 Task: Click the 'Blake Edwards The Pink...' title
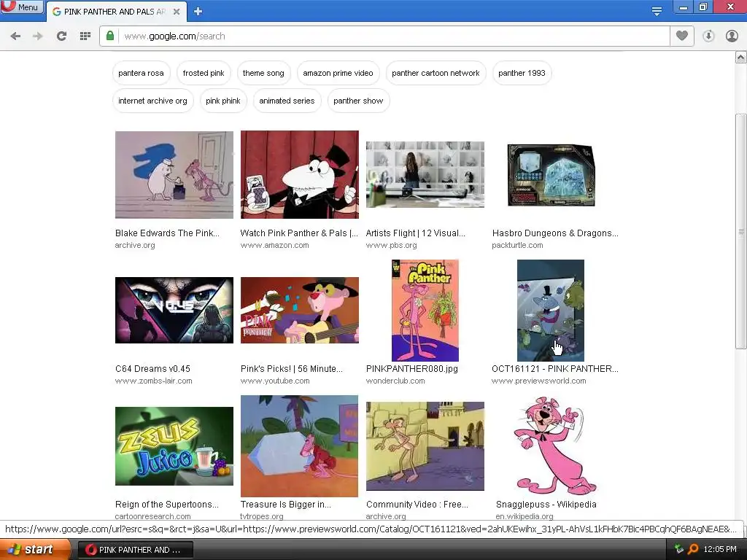point(167,233)
